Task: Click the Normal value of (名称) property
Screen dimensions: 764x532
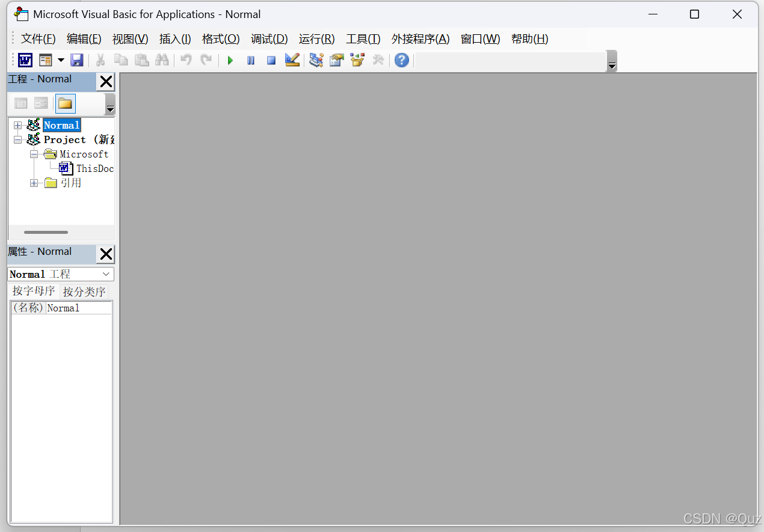Action: pyautogui.click(x=79, y=308)
